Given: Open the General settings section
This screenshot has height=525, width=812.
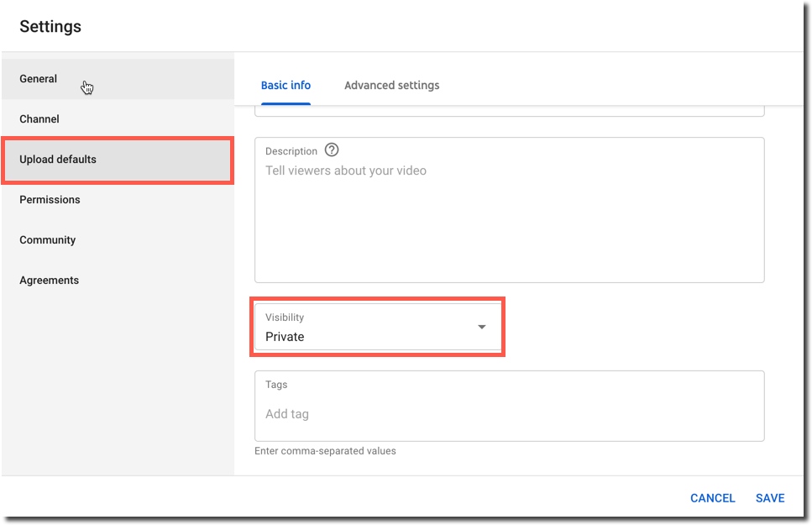Looking at the screenshot, I should tap(118, 79).
